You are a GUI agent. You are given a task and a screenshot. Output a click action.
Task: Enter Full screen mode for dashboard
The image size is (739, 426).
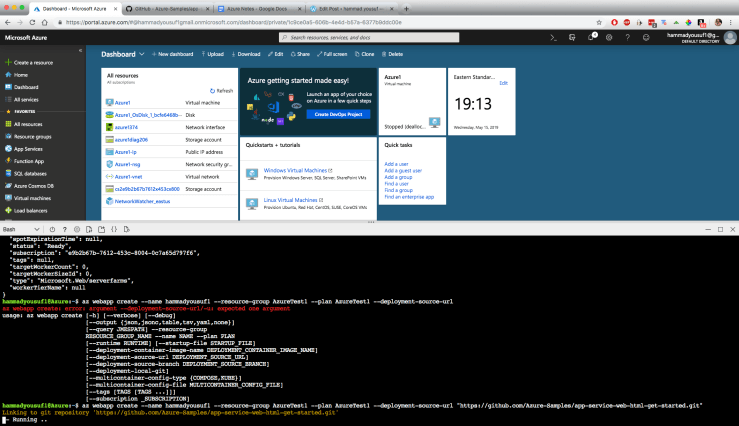pos(332,54)
